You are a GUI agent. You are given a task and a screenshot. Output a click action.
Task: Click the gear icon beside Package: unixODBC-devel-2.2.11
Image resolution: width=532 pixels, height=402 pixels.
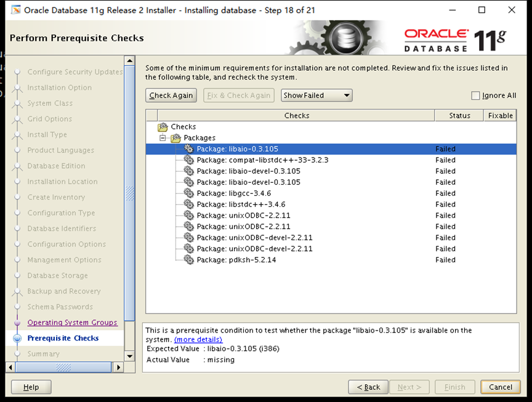coord(188,237)
